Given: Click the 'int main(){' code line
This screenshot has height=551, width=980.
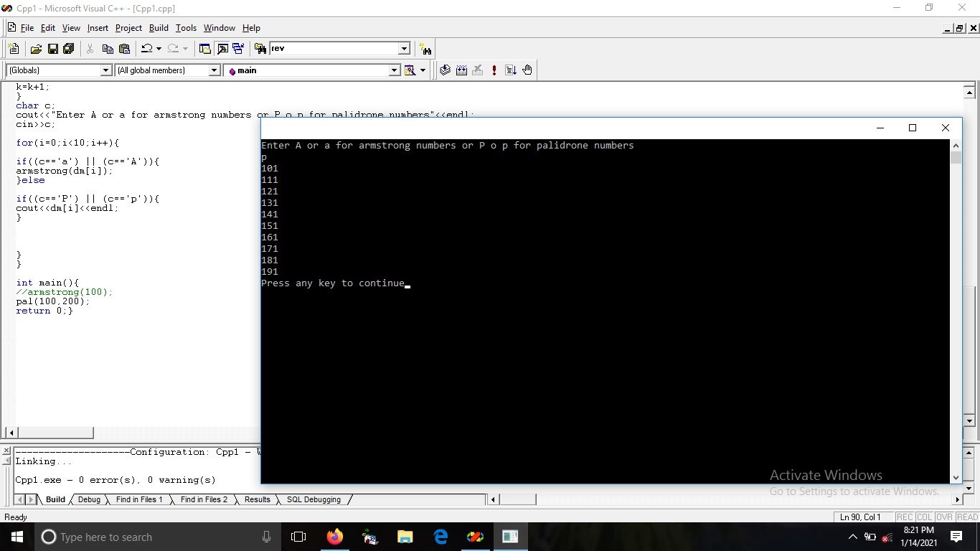Looking at the screenshot, I should (47, 283).
